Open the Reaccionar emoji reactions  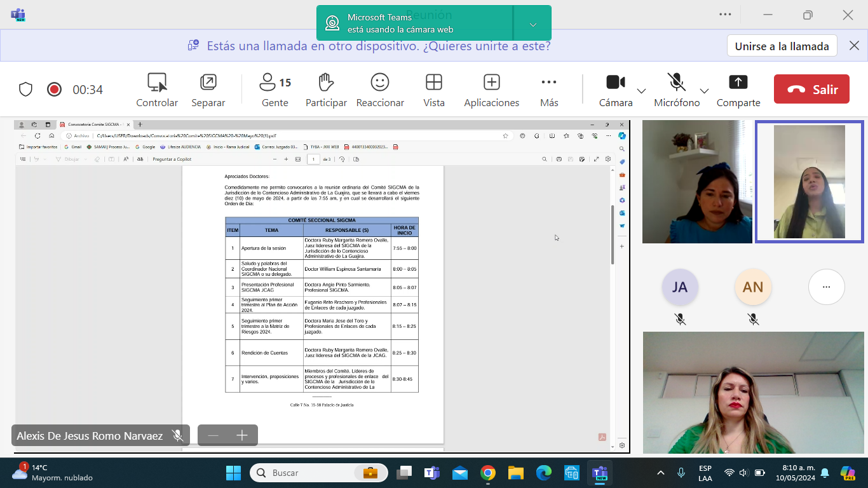click(380, 90)
